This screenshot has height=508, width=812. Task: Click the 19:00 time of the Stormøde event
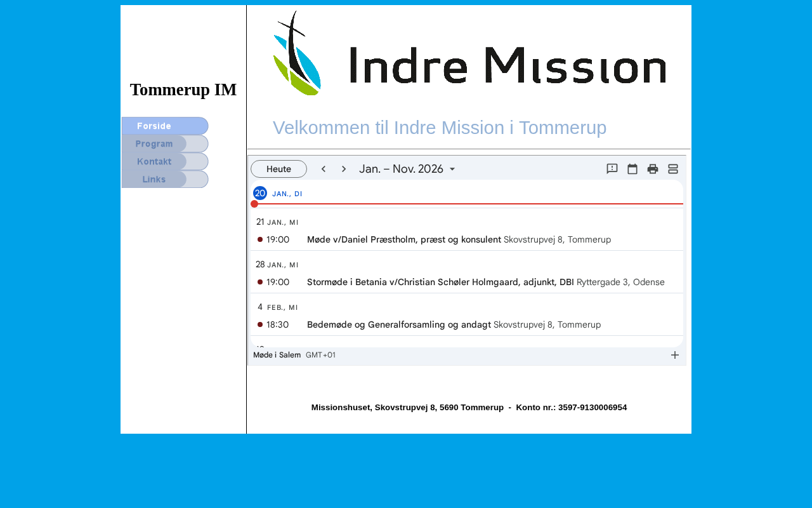[278, 282]
